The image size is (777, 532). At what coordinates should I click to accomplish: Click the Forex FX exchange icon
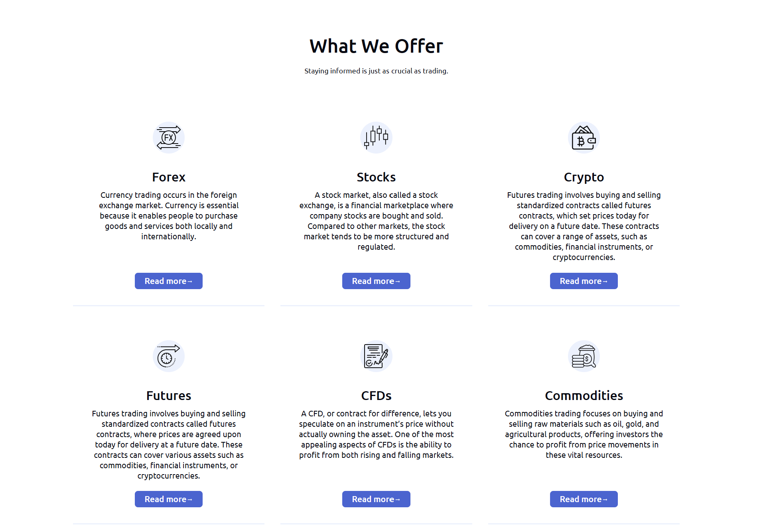pyautogui.click(x=168, y=137)
